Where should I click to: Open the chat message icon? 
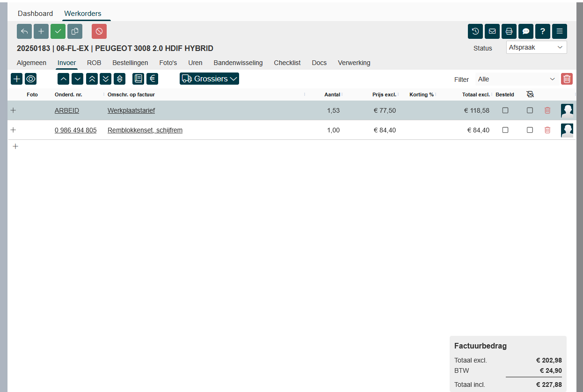[526, 31]
